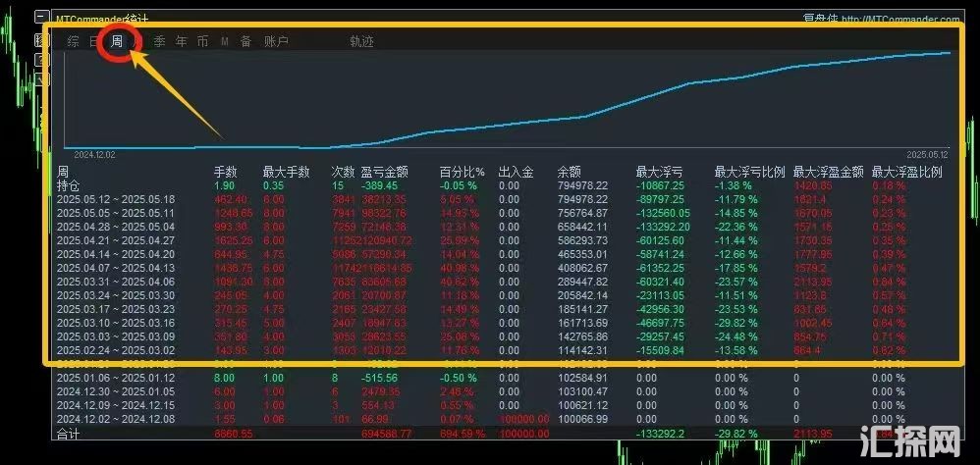Open the 轨迹 track tab
Screen dimensions: 980x465
pos(362,42)
